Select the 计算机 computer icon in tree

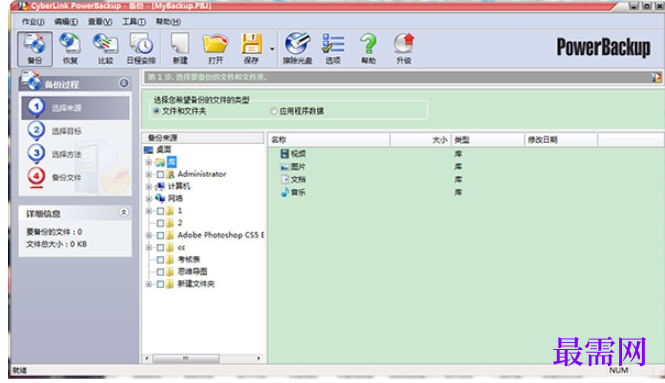160,186
